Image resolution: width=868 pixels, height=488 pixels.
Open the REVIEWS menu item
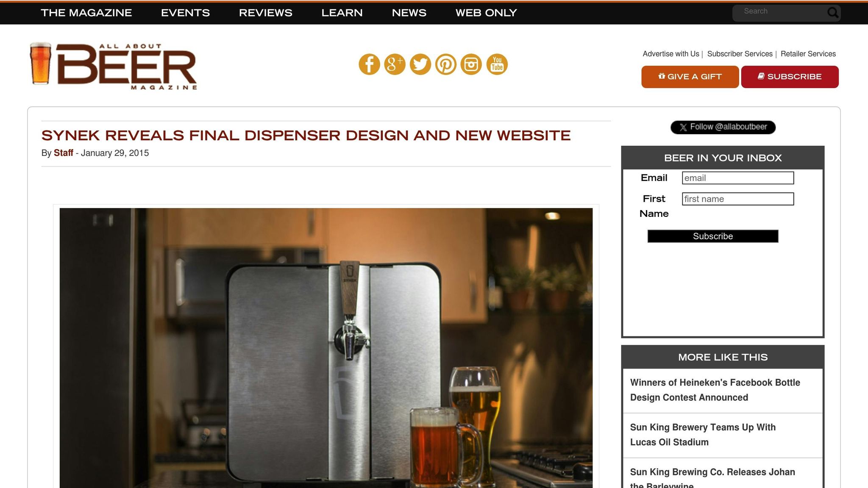click(266, 13)
